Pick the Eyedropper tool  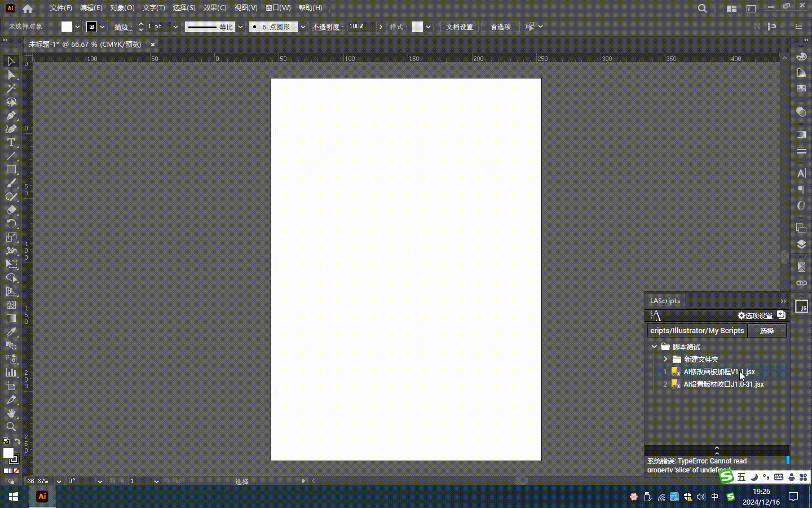point(11,332)
